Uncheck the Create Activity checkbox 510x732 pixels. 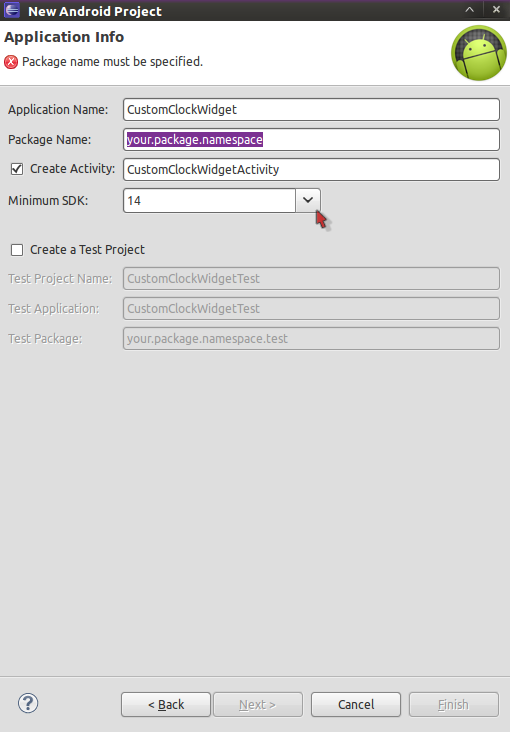pyautogui.click(x=17, y=169)
